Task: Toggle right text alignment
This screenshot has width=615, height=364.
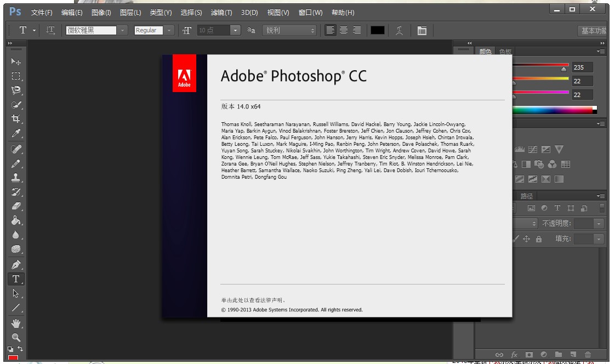Action: click(x=357, y=31)
